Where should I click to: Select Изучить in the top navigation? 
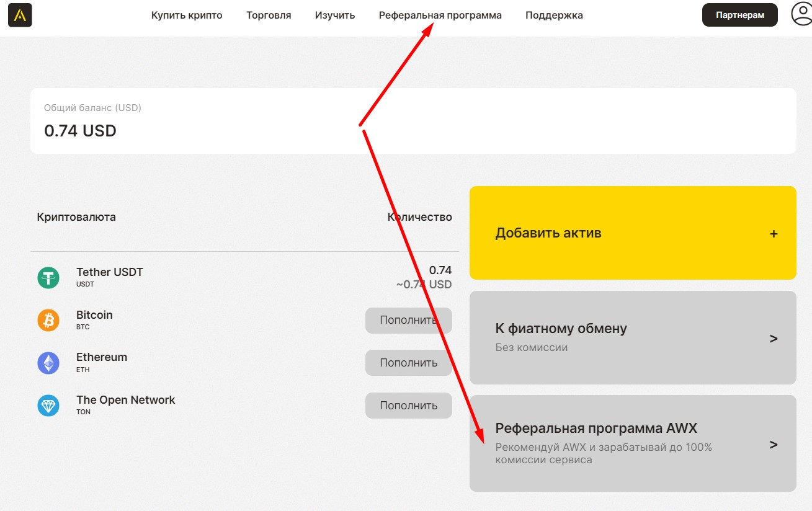click(335, 16)
